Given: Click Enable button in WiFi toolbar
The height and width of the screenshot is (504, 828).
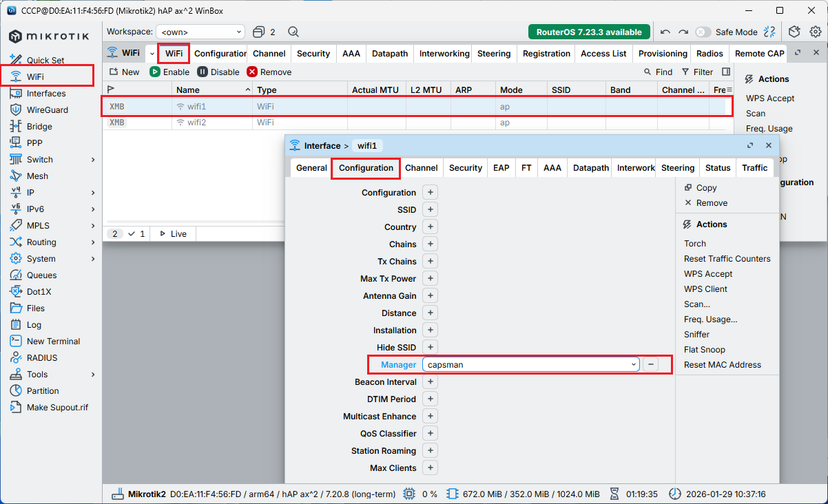Looking at the screenshot, I should pos(169,72).
